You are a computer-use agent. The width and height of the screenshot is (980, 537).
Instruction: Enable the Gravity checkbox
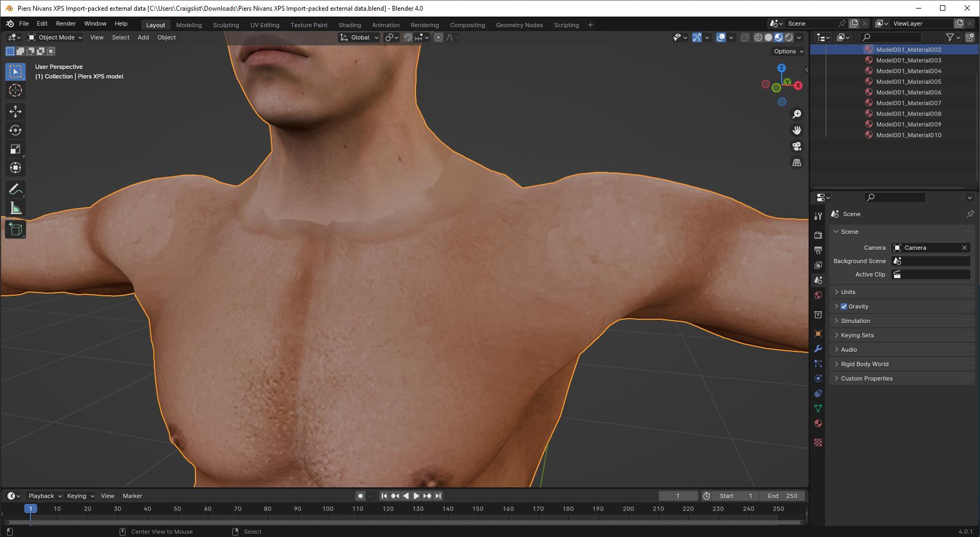(x=844, y=306)
